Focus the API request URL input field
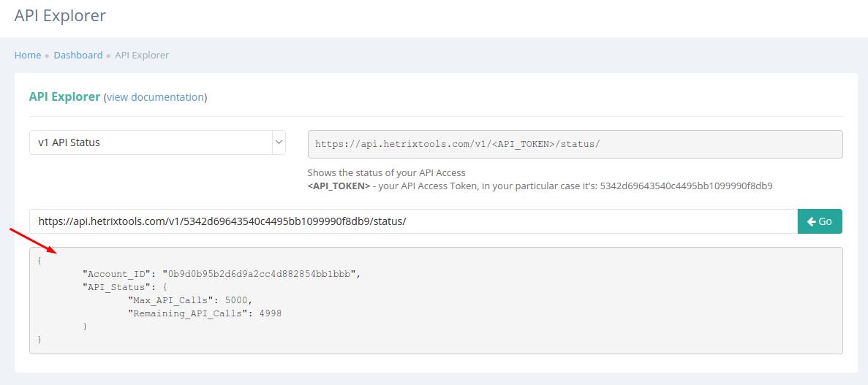868x385 pixels. [413, 221]
